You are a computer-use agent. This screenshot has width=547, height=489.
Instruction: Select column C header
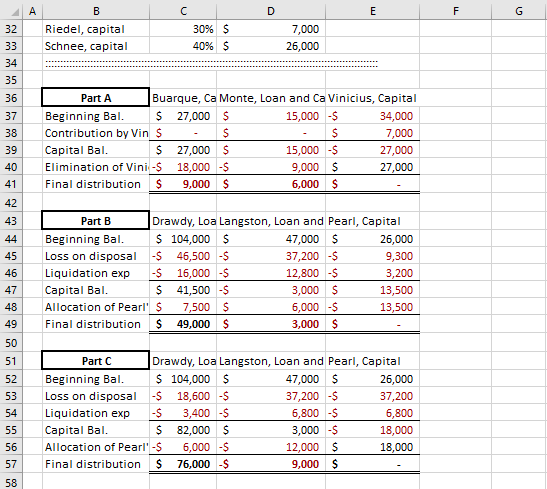(x=183, y=11)
